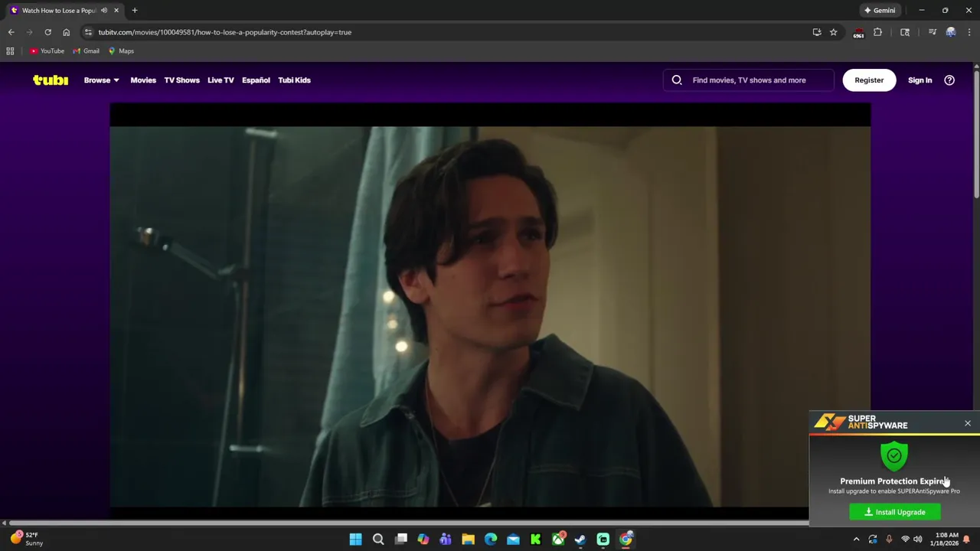
Task: Open the Browse dropdown menu
Action: (101, 80)
